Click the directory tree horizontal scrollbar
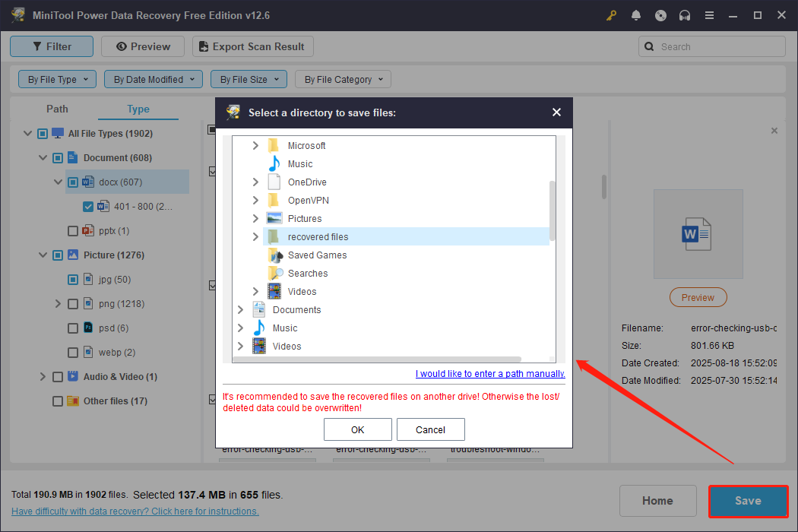Screen dimensions: 798x532 pyautogui.click(x=377, y=359)
